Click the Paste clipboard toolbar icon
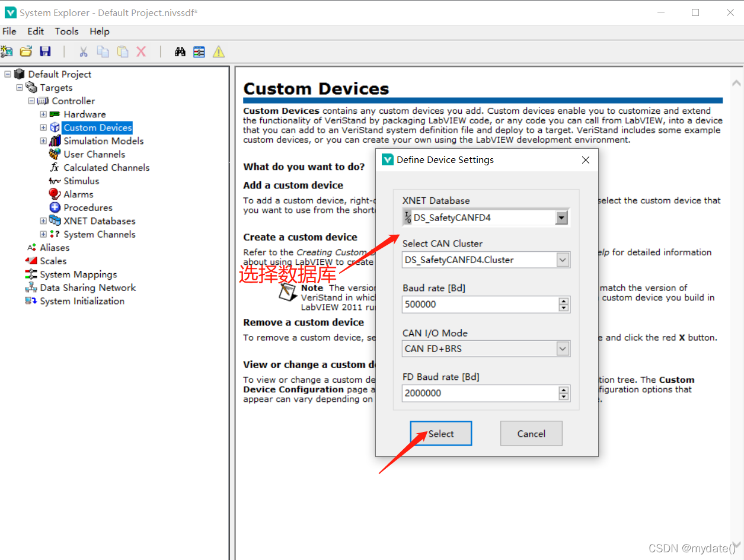Screen dimensions: 744x560 pyautogui.click(x=123, y=52)
